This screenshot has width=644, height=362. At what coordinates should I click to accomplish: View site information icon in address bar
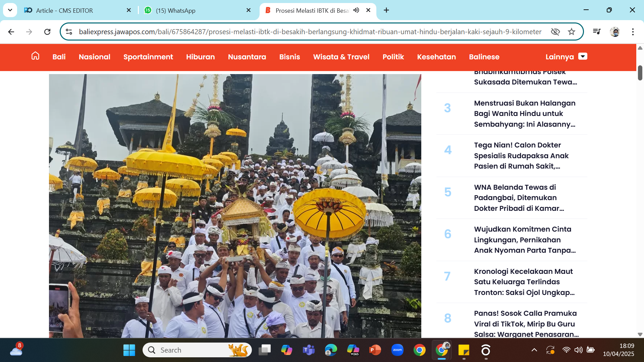pyautogui.click(x=69, y=32)
